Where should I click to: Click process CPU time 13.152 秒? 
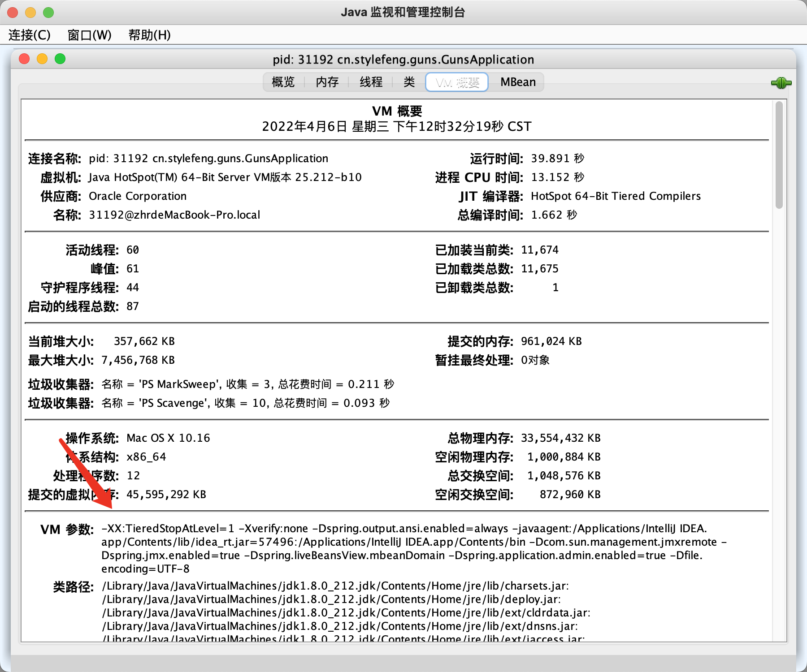coord(558,177)
